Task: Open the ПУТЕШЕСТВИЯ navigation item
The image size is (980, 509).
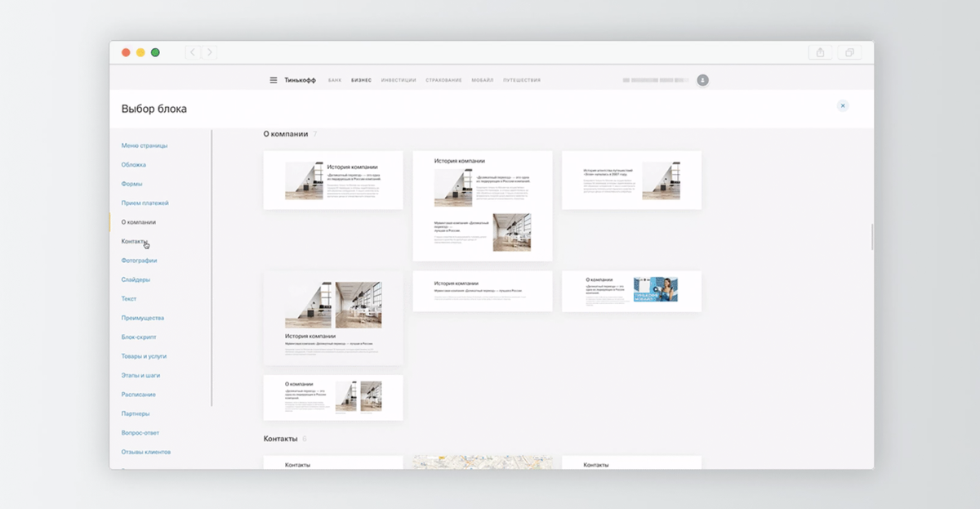Action: 522,80
